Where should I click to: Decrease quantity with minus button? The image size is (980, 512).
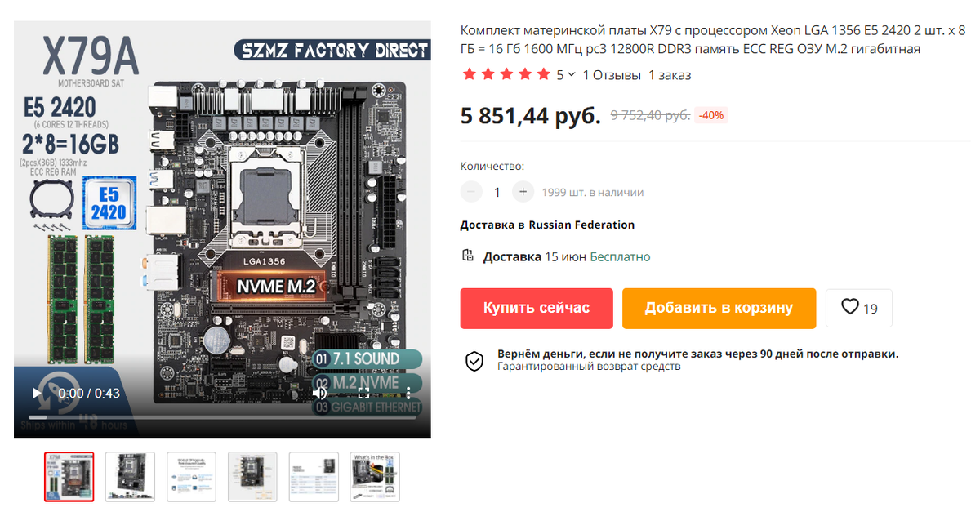pyautogui.click(x=471, y=192)
